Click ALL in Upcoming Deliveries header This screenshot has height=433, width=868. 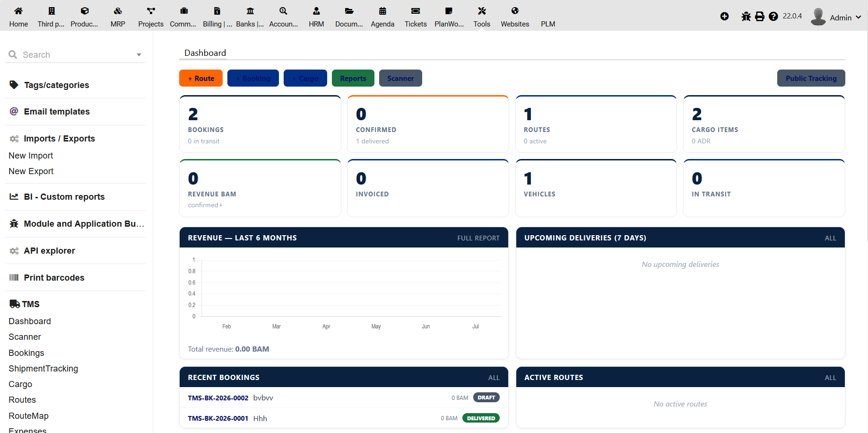pos(831,238)
